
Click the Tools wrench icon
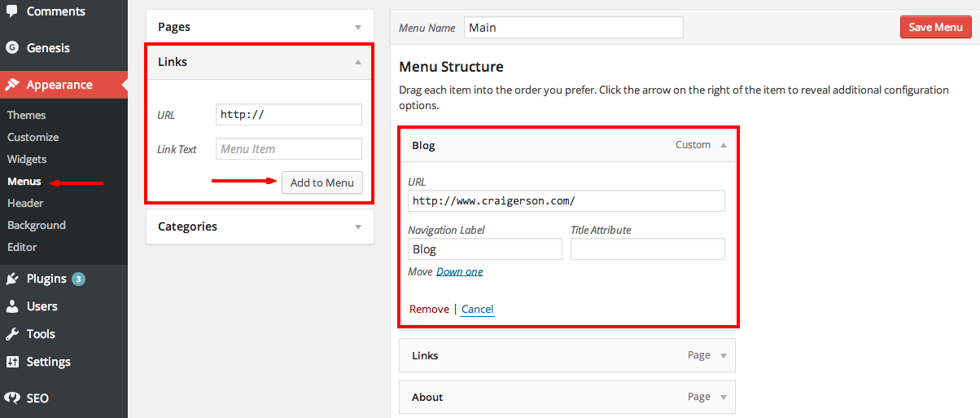pos(12,334)
